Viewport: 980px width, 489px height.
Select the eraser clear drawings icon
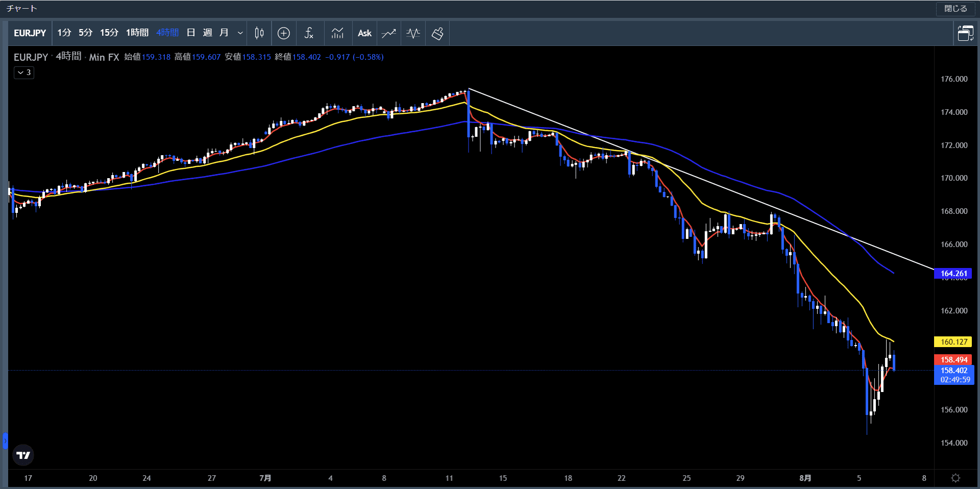[x=437, y=33]
